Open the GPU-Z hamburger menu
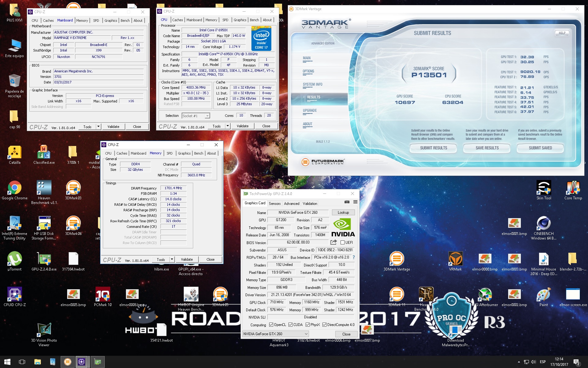 click(355, 202)
